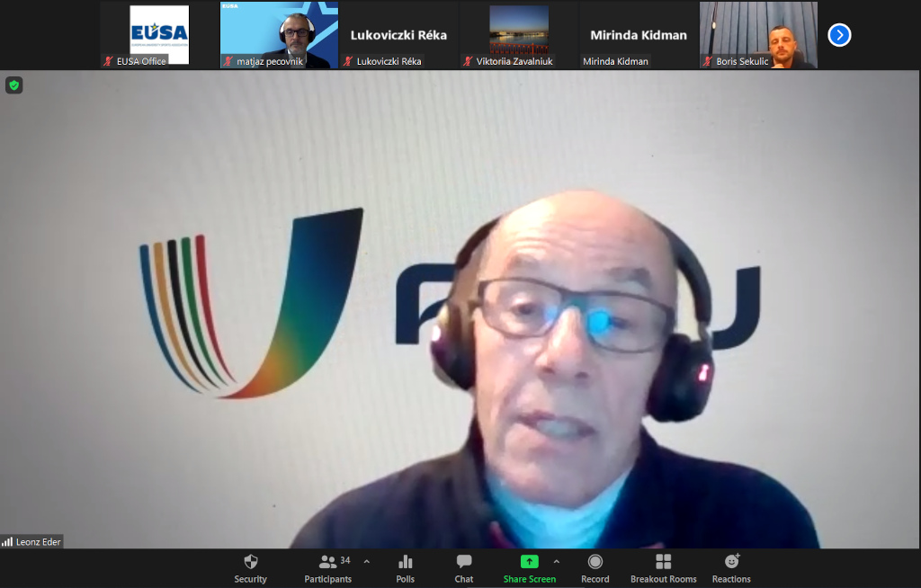Open the Reactions panel
This screenshot has height=588, width=921.
731,567
